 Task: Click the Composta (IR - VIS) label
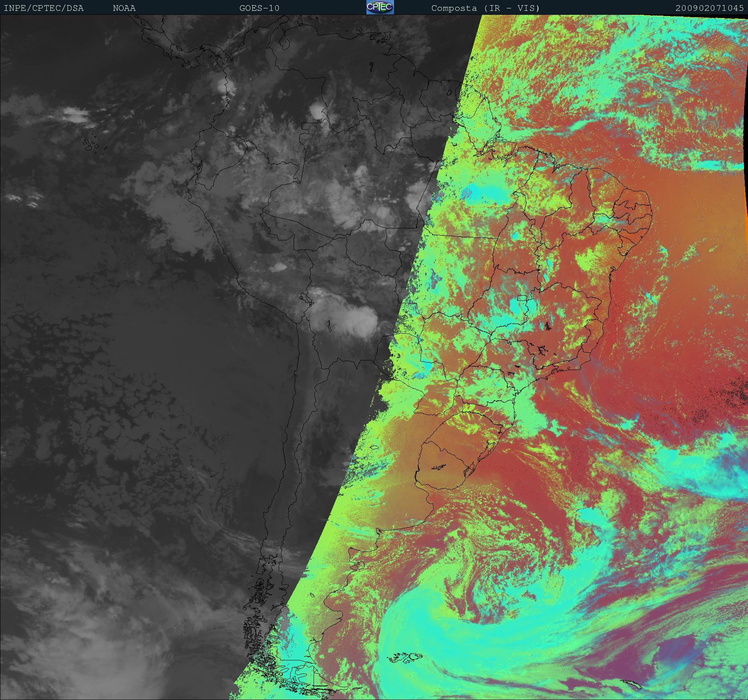tap(486, 8)
